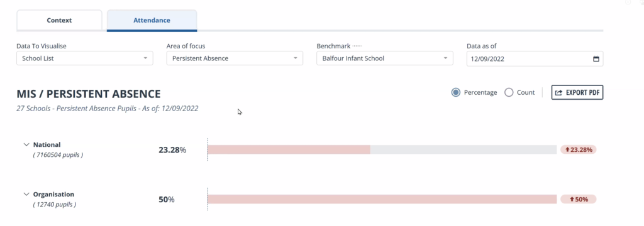The height and width of the screenshot is (226, 644).
Task: Select the Percentage radio button
Action: coord(455,92)
